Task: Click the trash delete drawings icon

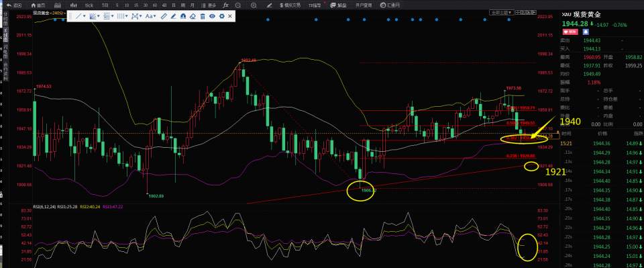Action: 203,16
